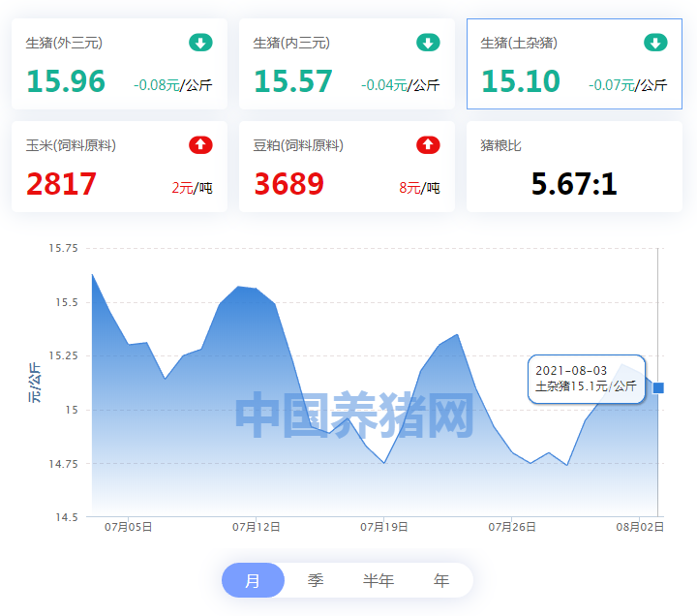This screenshot has height=616, width=697.
Task: Click green down arrow on 生猪(土杂猪) card
Action: click(655, 43)
